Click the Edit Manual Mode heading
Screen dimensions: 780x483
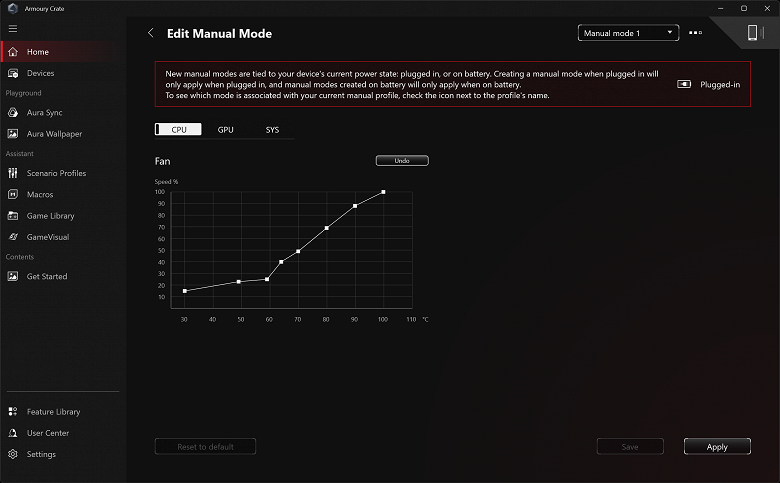coord(219,33)
